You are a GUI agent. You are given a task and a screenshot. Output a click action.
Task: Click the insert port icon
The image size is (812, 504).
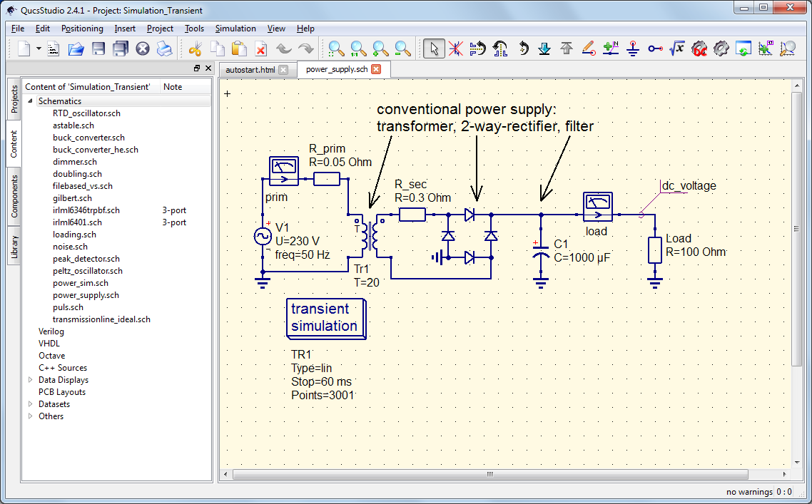(656, 48)
